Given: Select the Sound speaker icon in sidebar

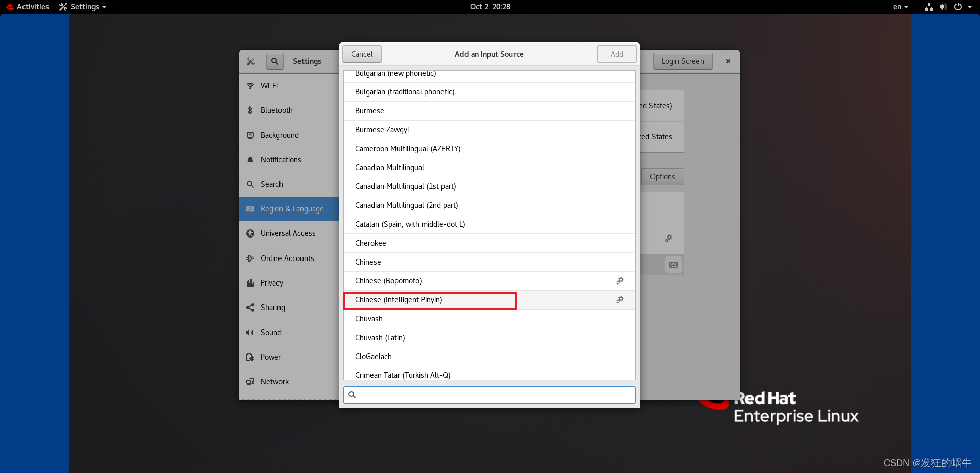Looking at the screenshot, I should pos(250,333).
